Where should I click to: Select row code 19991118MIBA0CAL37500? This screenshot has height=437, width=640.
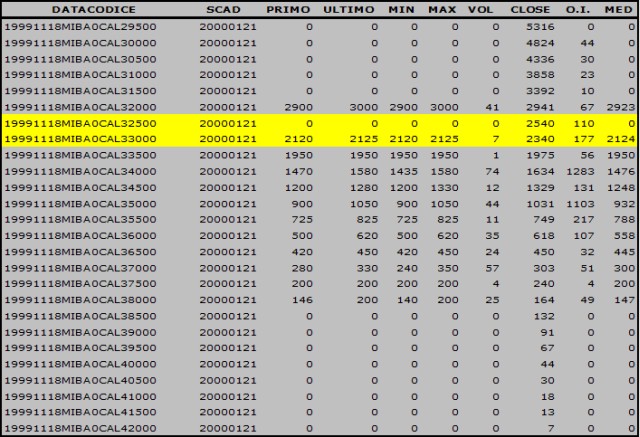coord(81,283)
